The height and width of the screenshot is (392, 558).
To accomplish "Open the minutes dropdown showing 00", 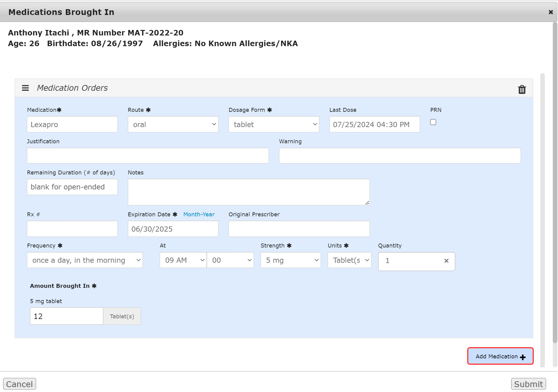I will [x=230, y=260].
